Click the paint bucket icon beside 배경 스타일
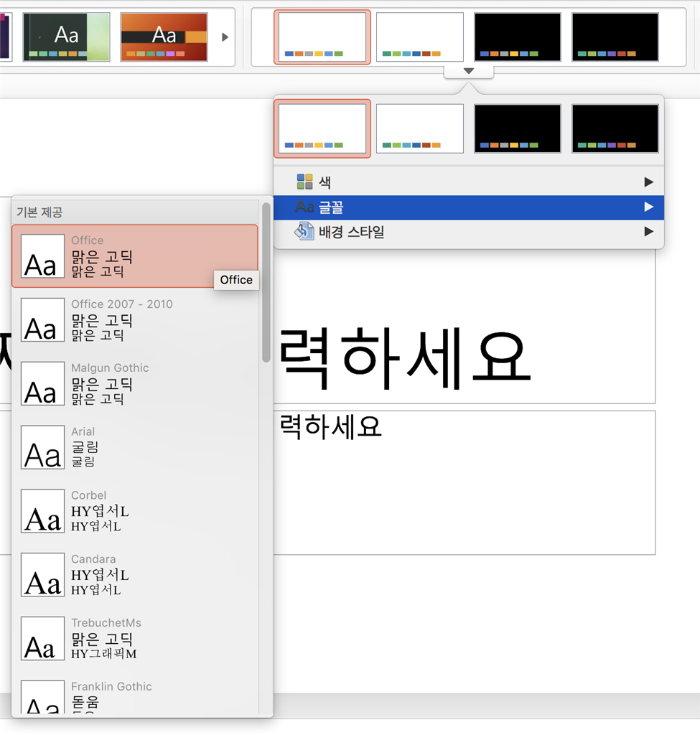This screenshot has width=700, height=735. coord(304,232)
